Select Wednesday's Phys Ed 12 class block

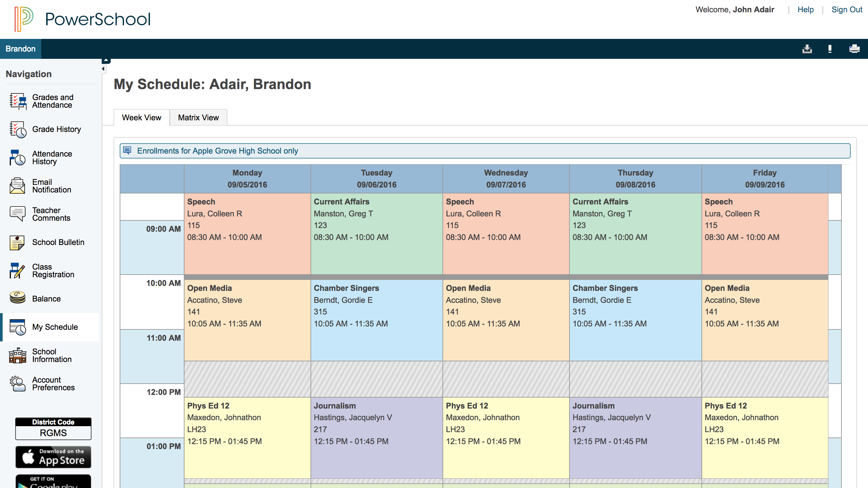[506, 438]
